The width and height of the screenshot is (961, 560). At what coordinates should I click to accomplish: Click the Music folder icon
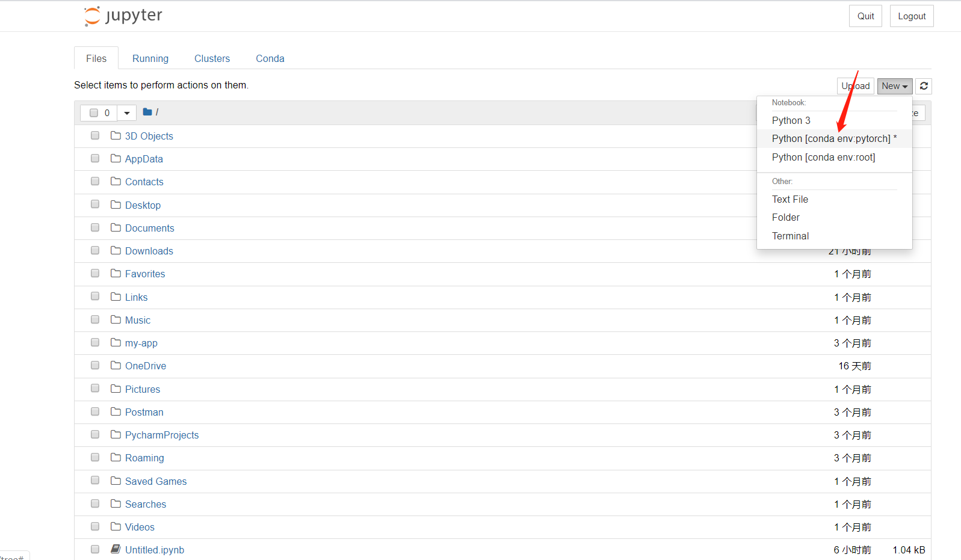tap(116, 320)
